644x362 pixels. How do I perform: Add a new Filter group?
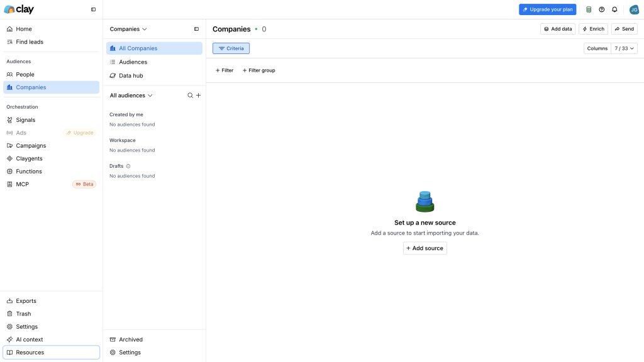pyautogui.click(x=258, y=70)
